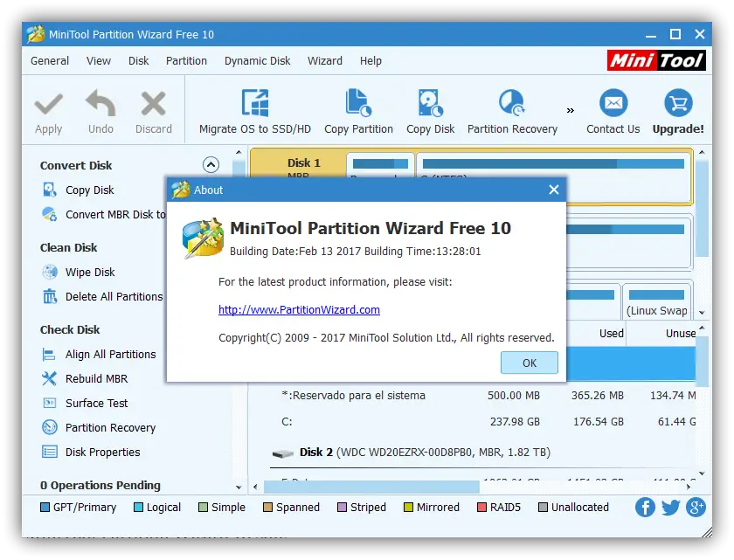The image size is (734, 560).
Task: Open the Facebook page icon
Action: coord(645,507)
